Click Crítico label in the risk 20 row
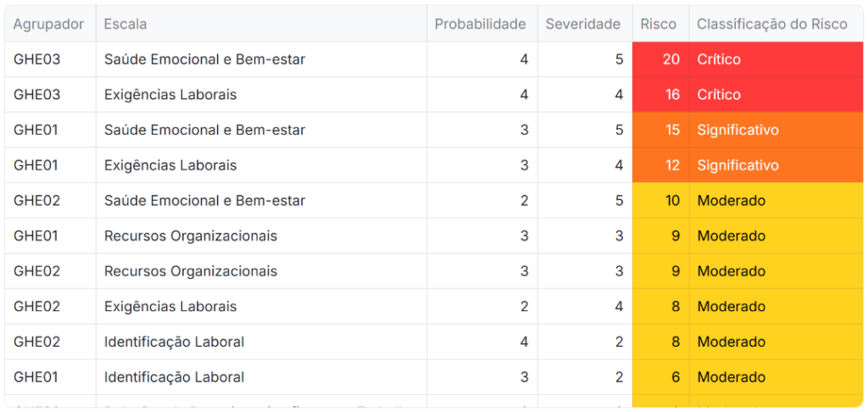Image resolution: width=868 pixels, height=412 pixels. 719,59
